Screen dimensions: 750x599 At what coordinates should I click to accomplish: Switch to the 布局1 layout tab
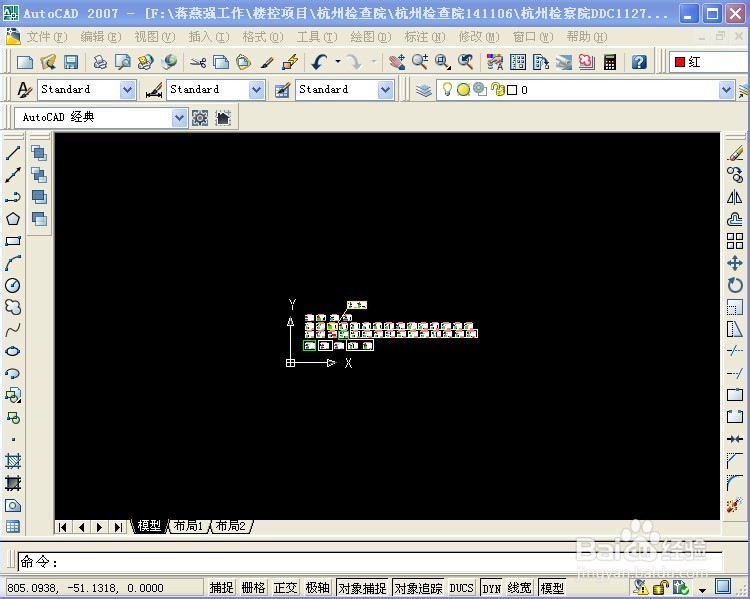(x=188, y=526)
